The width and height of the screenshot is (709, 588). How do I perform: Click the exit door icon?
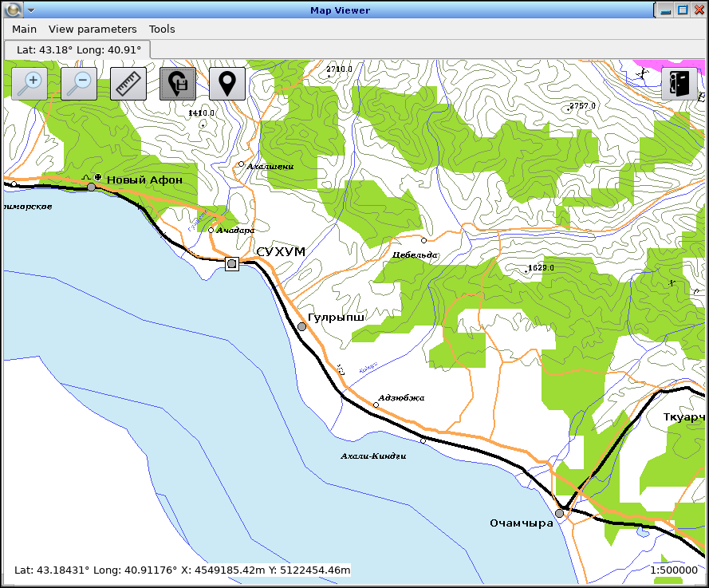click(679, 83)
